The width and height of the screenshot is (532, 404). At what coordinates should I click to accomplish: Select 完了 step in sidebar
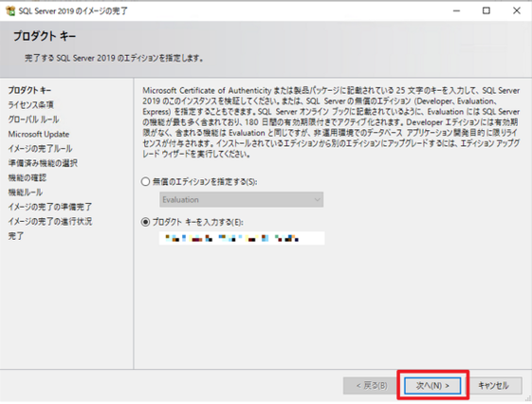click(x=15, y=236)
